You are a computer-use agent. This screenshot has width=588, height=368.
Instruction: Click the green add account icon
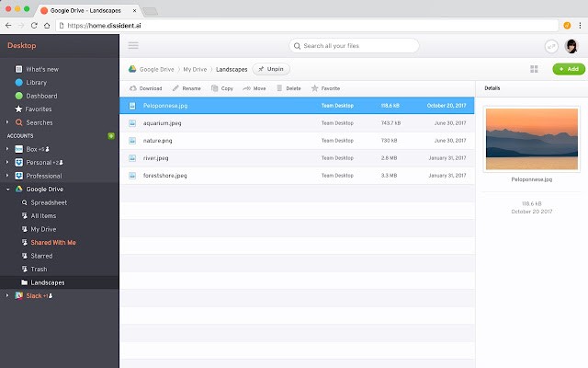point(111,135)
